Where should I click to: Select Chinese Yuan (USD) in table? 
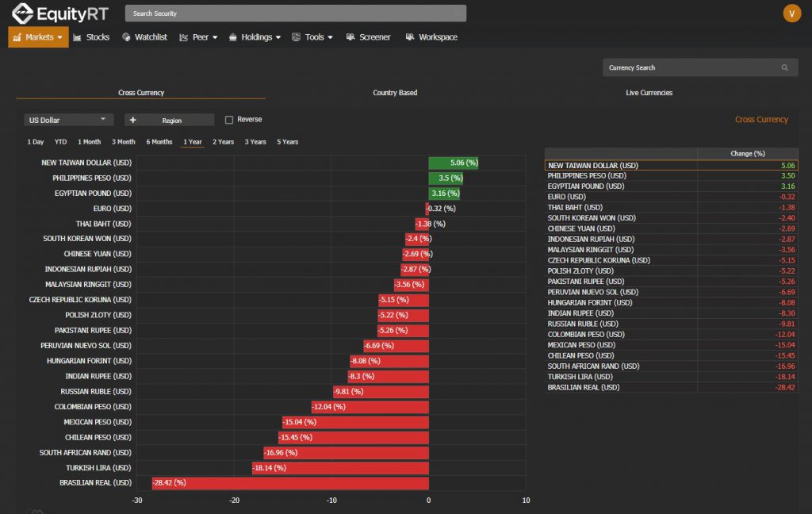pyautogui.click(x=671, y=228)
